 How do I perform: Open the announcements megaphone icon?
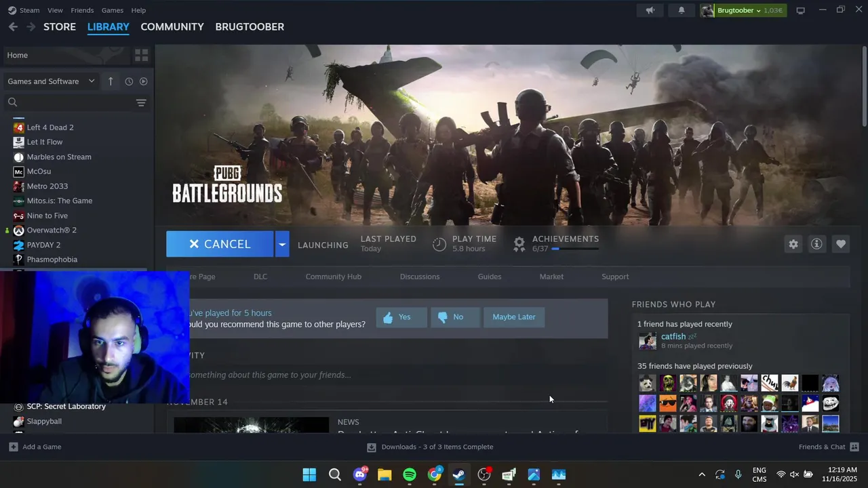[650, 10]
